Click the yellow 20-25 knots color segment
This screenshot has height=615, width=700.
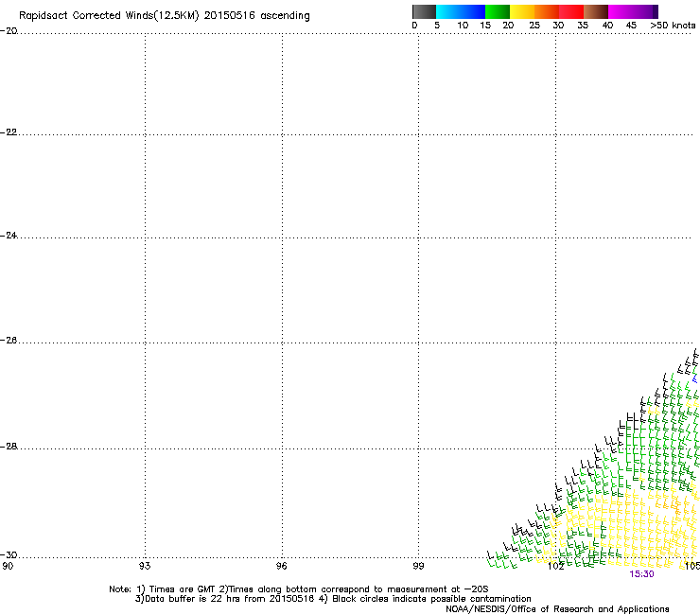coord(522,11)
